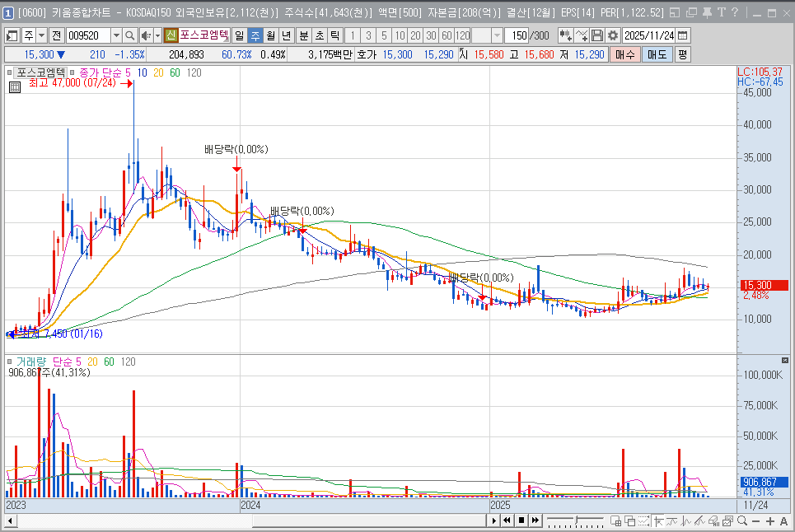Select interval 1 in toolbar
This screenshot has width=795, height=532.
[x=353, y=35]
